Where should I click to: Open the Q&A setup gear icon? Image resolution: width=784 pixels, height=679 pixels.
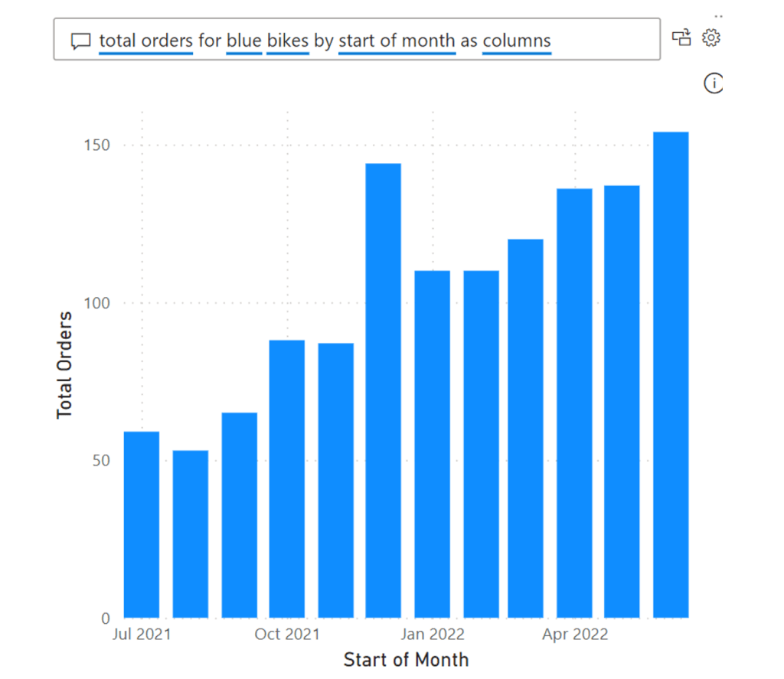coord(711,37)
